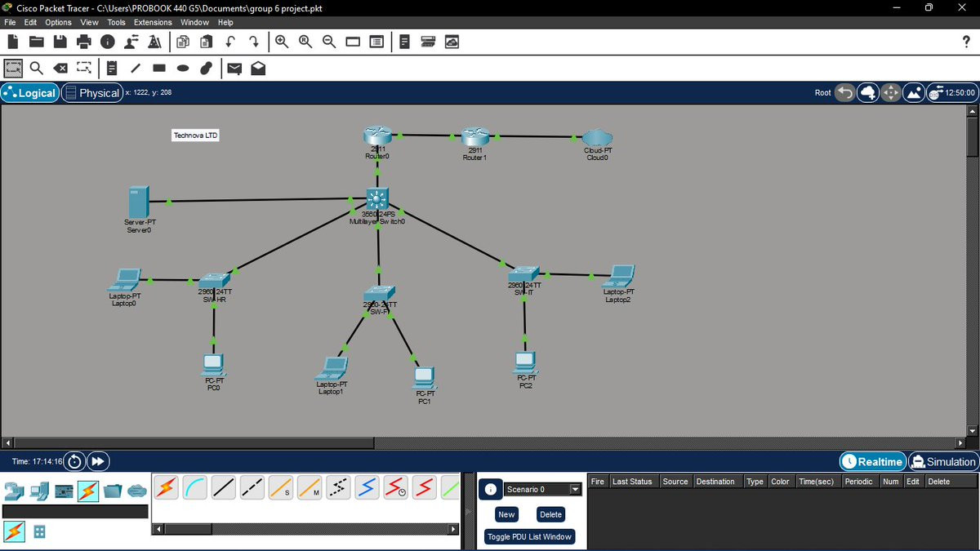
Task: Open the help question mark
Action: coord(967,42)
